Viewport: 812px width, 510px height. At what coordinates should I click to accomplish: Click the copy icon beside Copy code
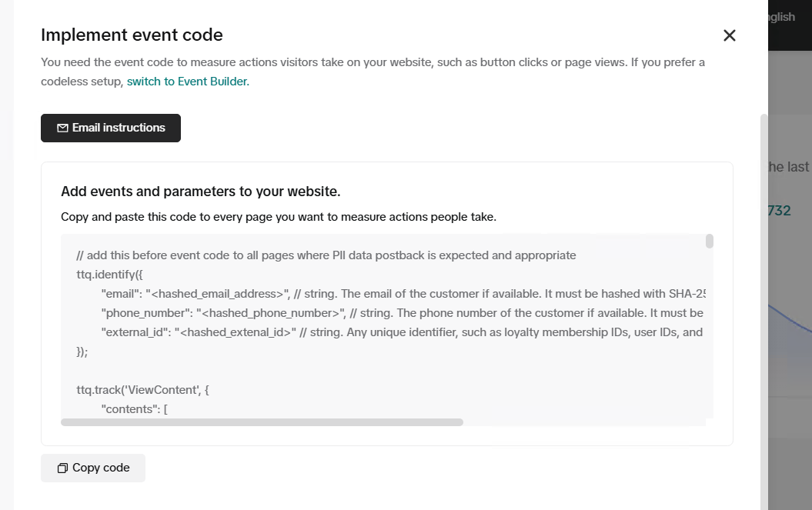[x=62, y=468]
